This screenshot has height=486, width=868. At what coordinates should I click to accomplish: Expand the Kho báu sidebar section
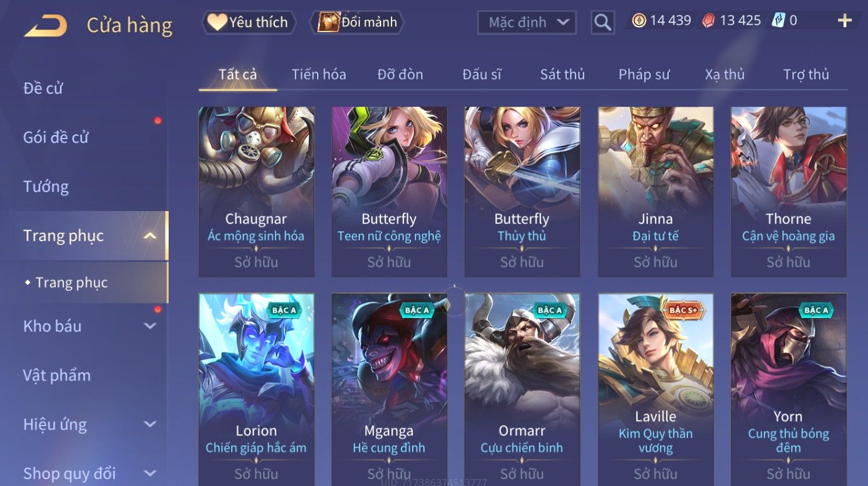150,326
